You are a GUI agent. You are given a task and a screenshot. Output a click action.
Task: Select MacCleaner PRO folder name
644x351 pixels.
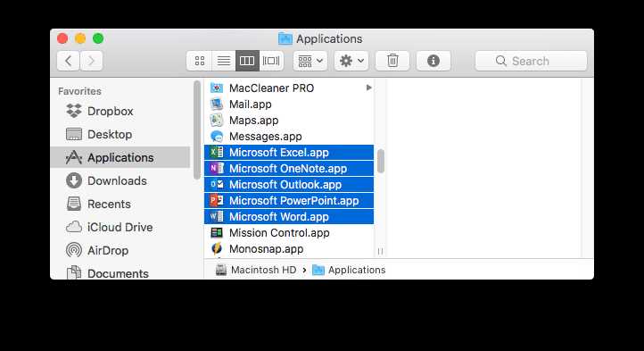[271, 88]
